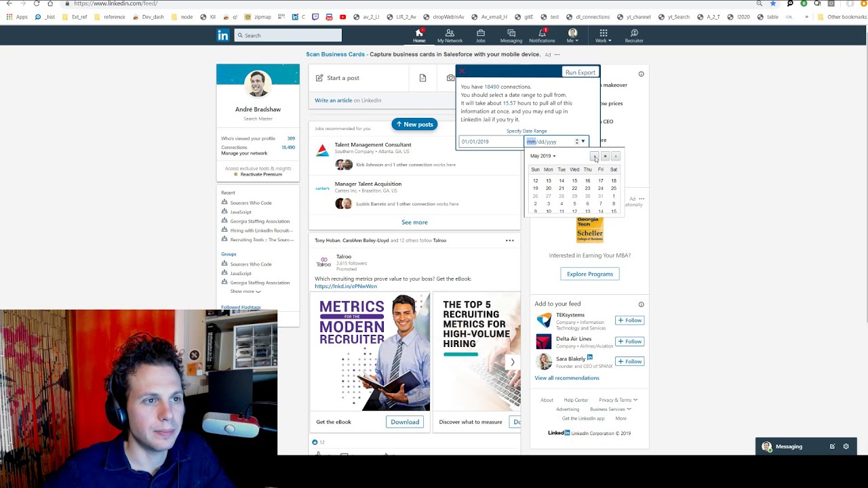Open Who's viewed your profile stat
Image resolution: width=868 pixels, height=488 pixels.
[x=258, y=138]
